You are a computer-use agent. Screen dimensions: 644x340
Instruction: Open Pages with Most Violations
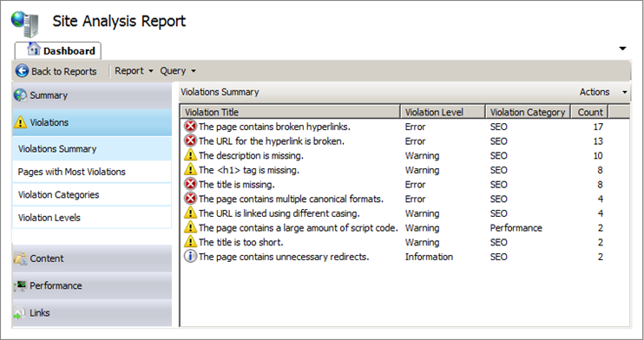coord(92,172)
